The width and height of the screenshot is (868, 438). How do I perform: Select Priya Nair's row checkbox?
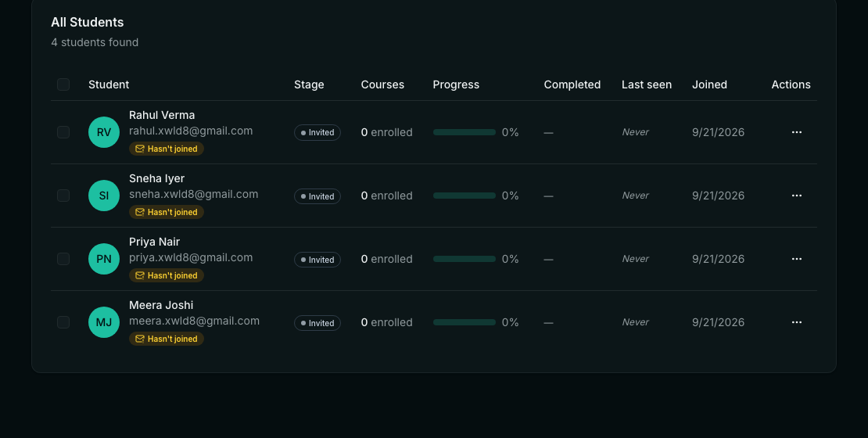(63, 259)
